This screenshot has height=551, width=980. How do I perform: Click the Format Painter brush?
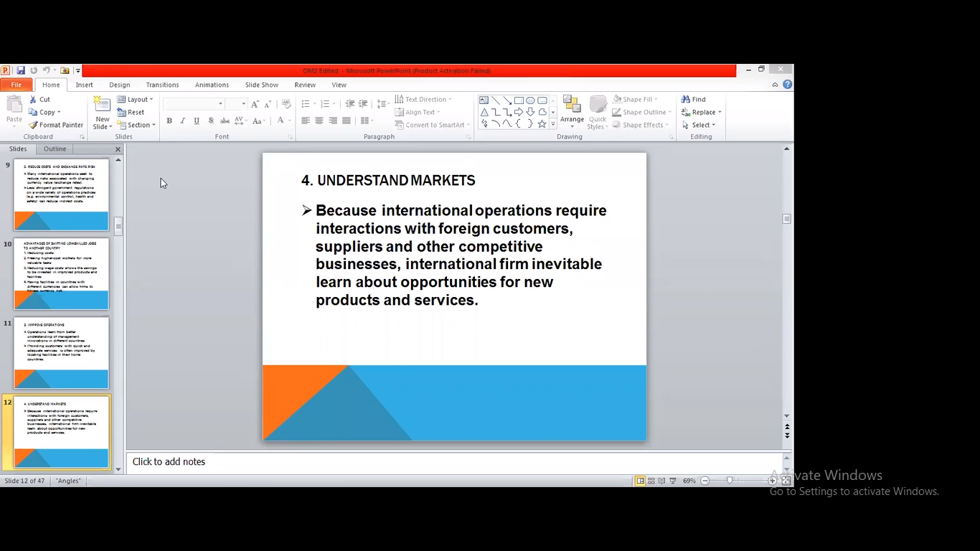click(56, 125)
